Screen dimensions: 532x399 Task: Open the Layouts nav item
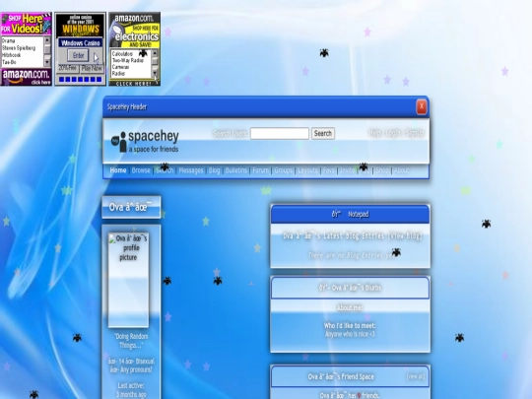(x=307, y=170)
